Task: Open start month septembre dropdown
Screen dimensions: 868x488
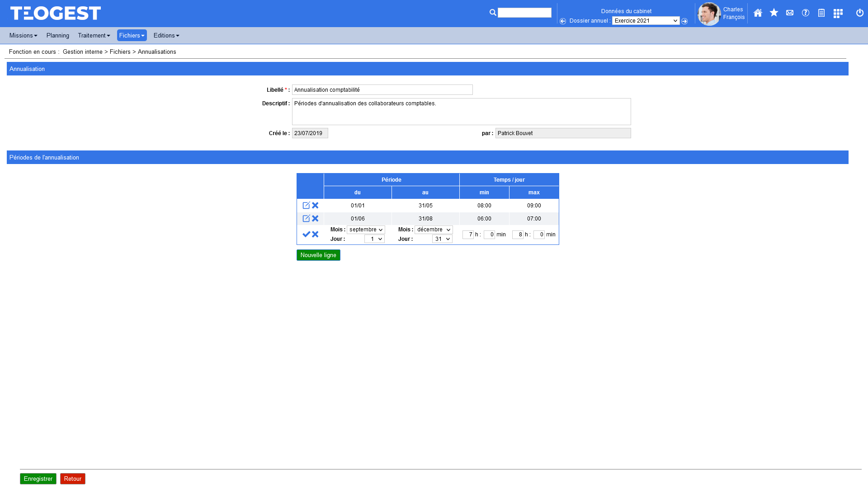Action: pos(366,230)
